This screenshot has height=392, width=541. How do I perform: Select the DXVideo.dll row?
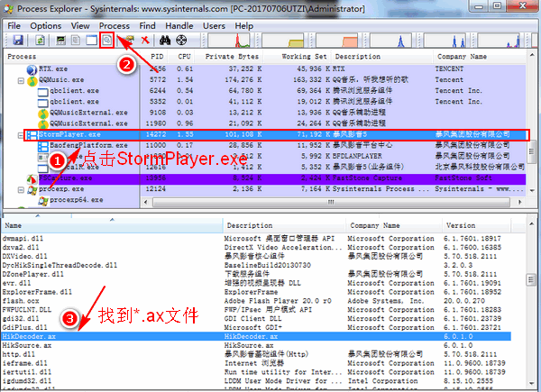pos(256,256)
